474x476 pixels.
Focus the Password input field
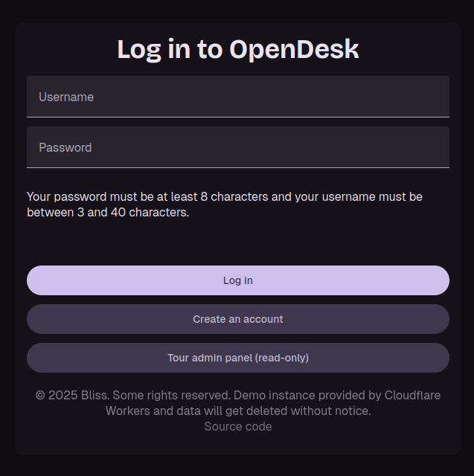[x=237, y=147]
